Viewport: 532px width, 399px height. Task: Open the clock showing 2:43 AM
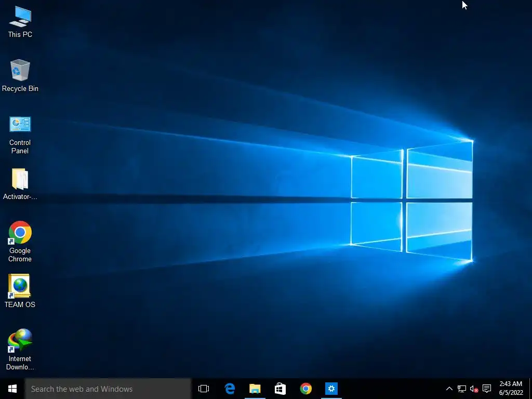point(511,388)
